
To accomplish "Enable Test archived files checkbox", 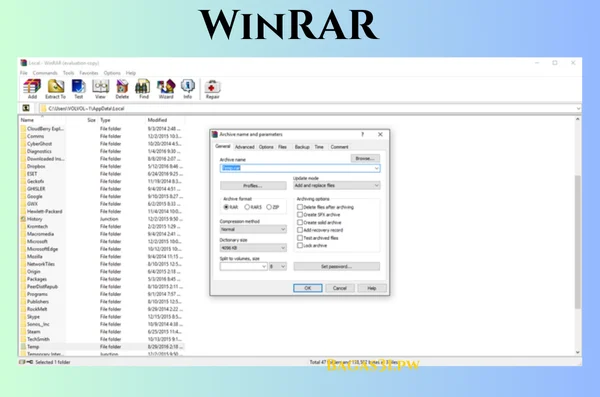I will (300, 238).
